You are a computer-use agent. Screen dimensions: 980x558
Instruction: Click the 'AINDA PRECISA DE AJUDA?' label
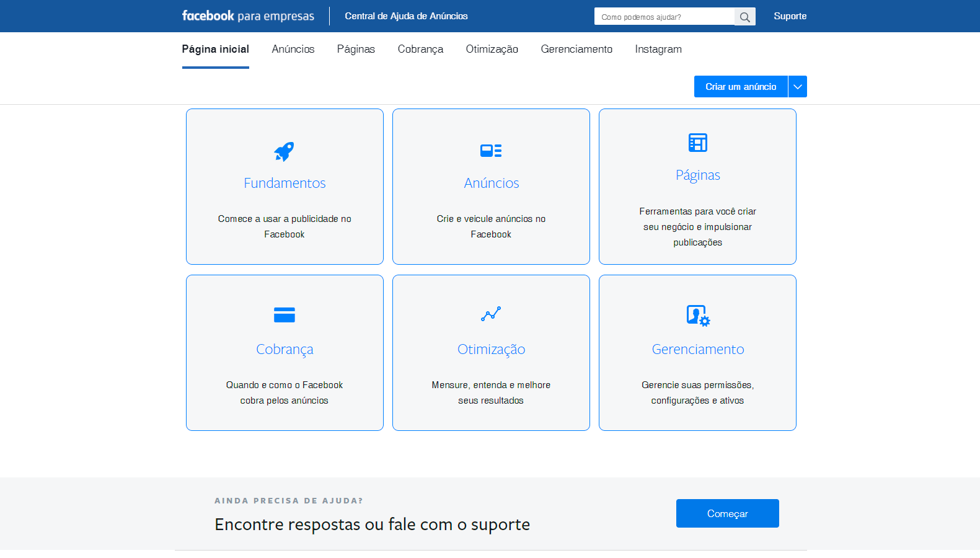click(289, 500)
